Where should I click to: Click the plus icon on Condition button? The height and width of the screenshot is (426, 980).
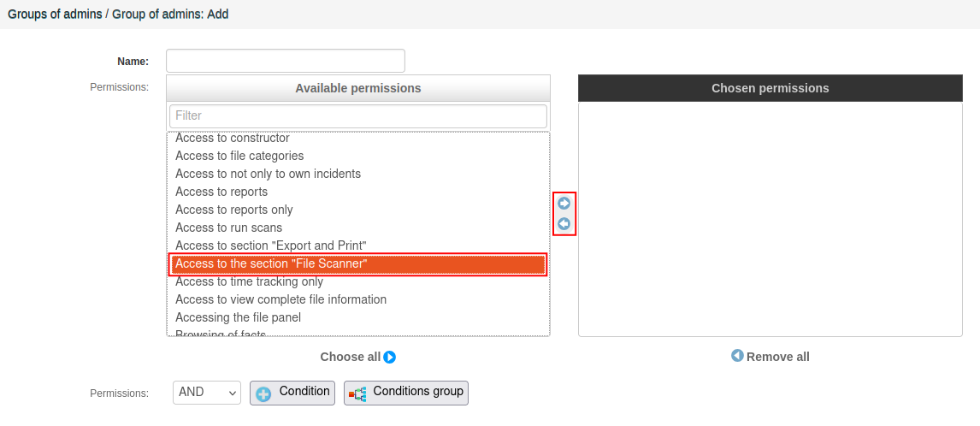pos(264,393)
